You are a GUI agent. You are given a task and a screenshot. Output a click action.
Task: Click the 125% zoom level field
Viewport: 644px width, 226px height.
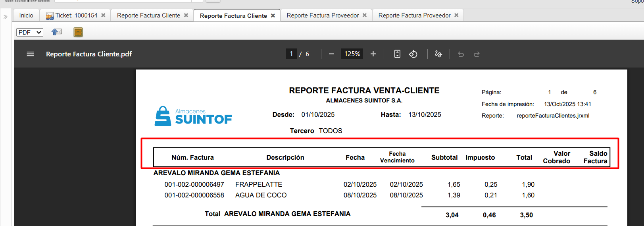pos(352,54)
